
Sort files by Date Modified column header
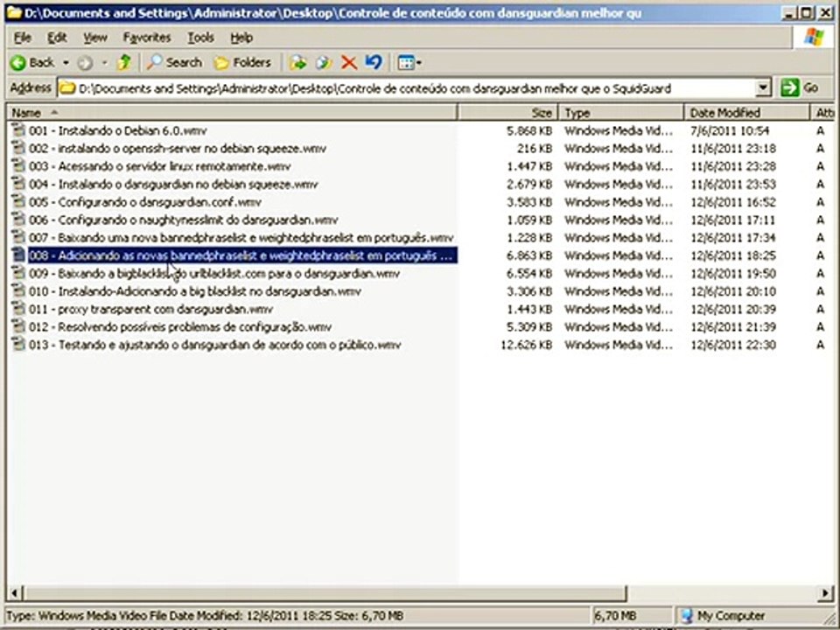[746, 113]
